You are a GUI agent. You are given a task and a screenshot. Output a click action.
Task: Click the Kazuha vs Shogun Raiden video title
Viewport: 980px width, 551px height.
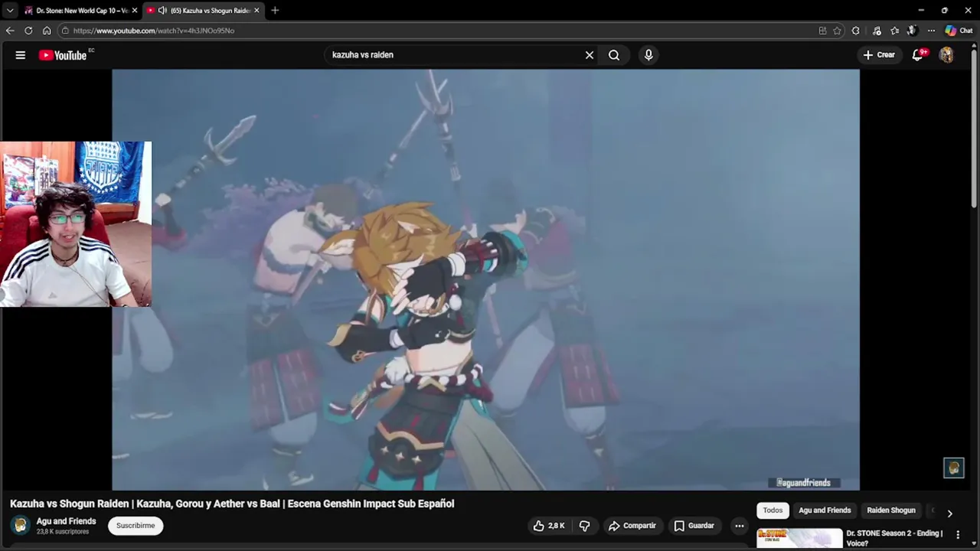pyautogui.click(x=232, y=504)
